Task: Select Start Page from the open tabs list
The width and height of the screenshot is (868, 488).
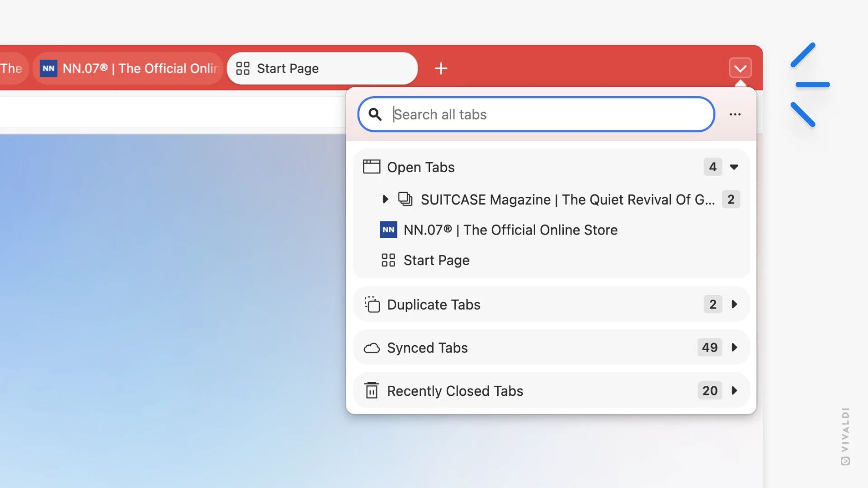Action: [x=436, y=260]
